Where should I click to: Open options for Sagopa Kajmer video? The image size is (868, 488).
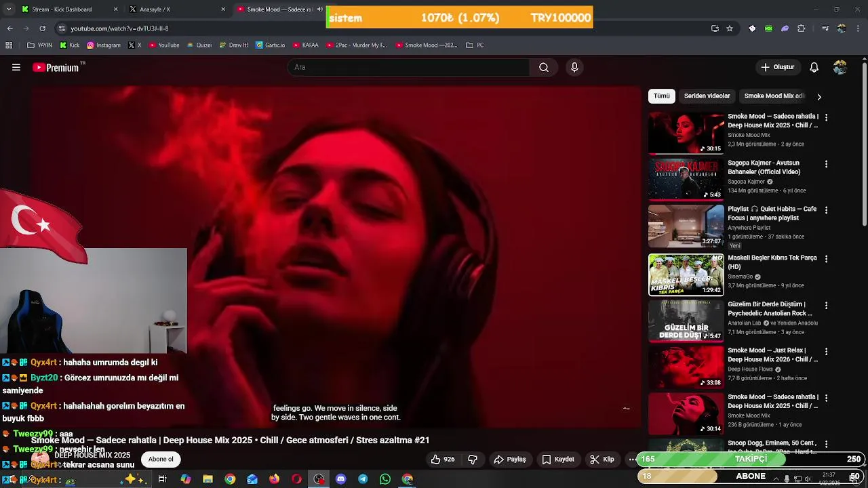[x=826, y=164]
